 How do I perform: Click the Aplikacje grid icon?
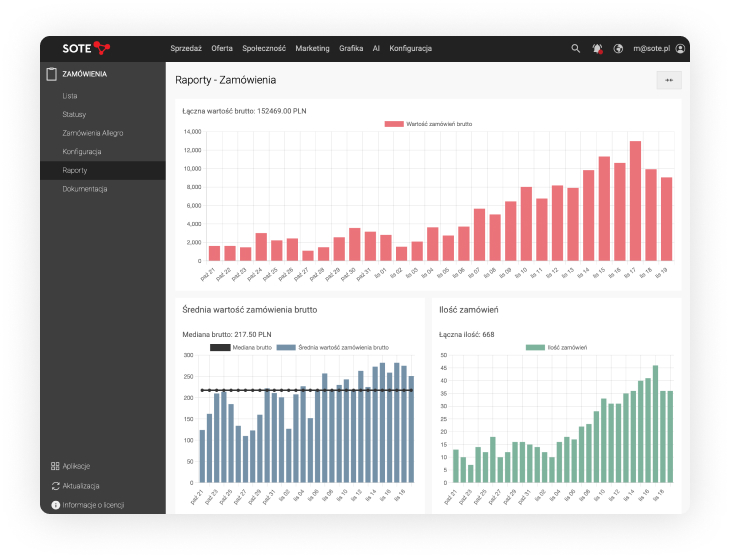55,466
